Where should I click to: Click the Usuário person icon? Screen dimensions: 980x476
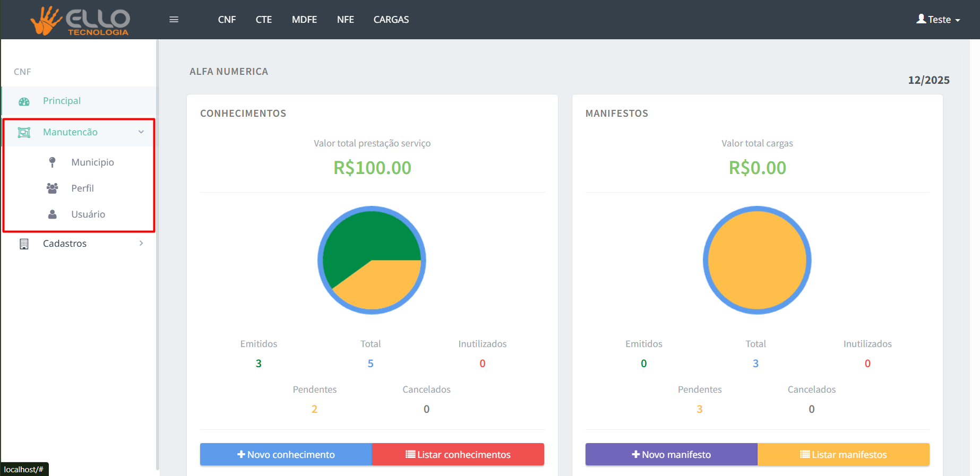coord(52,214)
